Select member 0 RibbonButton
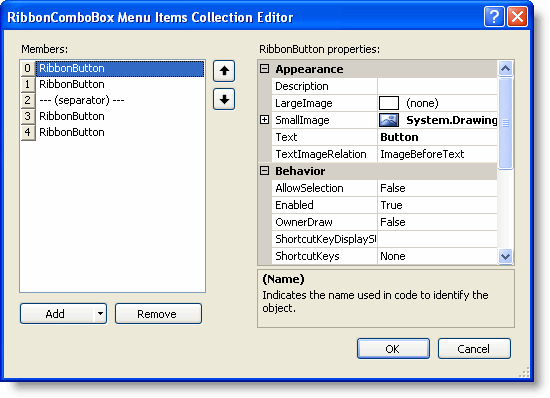 pos(120,68)
